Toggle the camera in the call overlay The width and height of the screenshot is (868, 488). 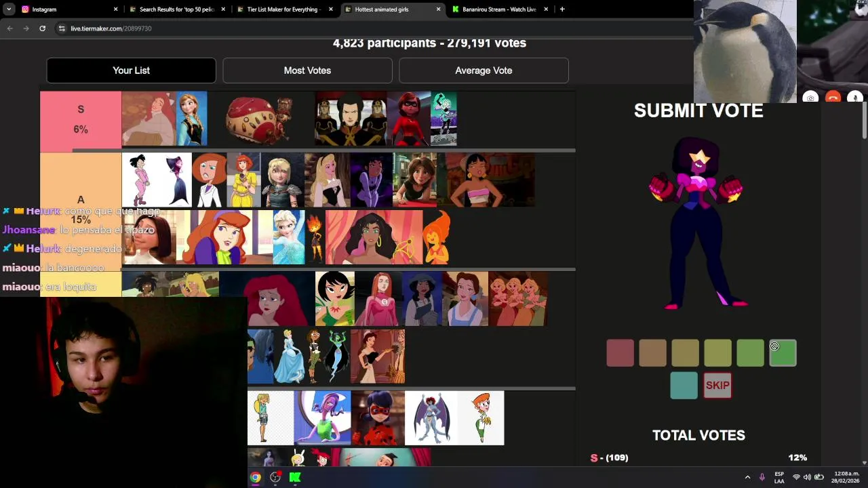pyautogui.click(x=810, y=98)
